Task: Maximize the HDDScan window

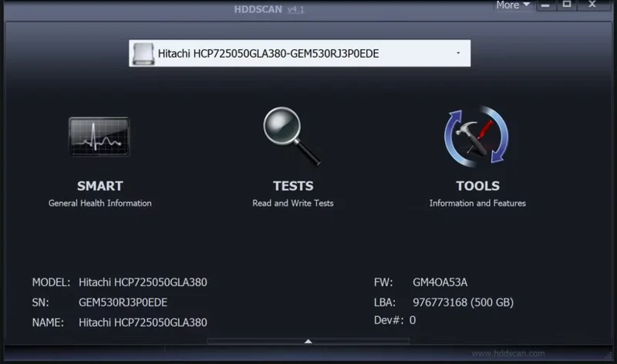Action: (567, 5)
